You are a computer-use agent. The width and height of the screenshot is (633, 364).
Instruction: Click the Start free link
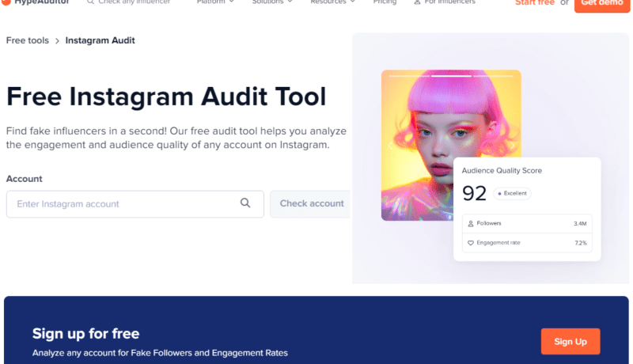point(534,3)
